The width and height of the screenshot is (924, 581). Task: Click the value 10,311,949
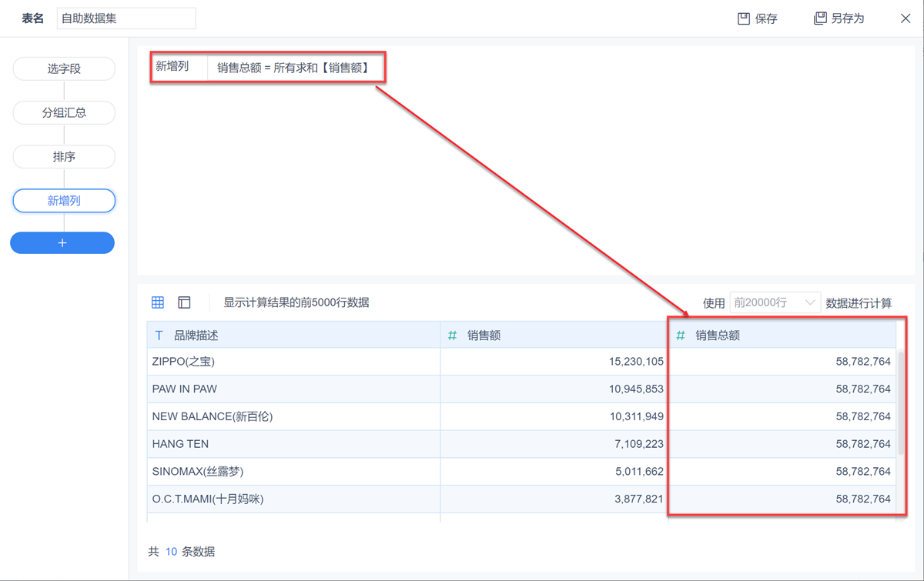pos(636,416)
